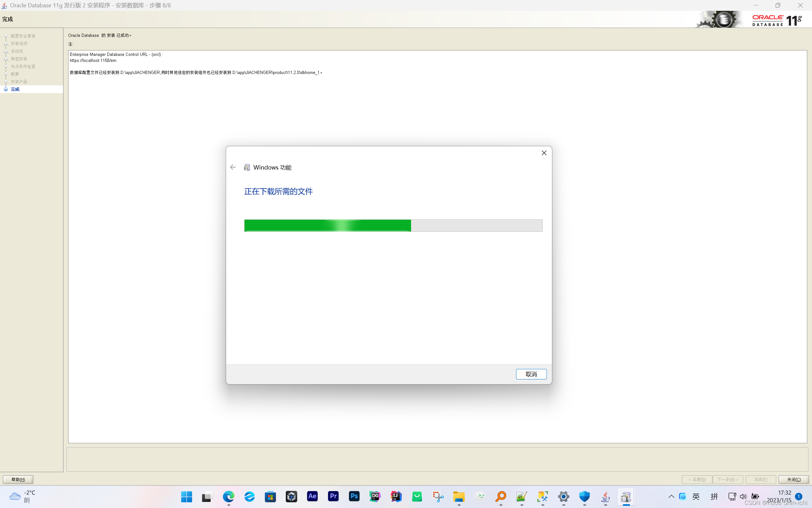This screenshot has height=508, width=812.
Task: Click 关闭(C) to close Oracle installer
Action: click(x=794, y=479)
